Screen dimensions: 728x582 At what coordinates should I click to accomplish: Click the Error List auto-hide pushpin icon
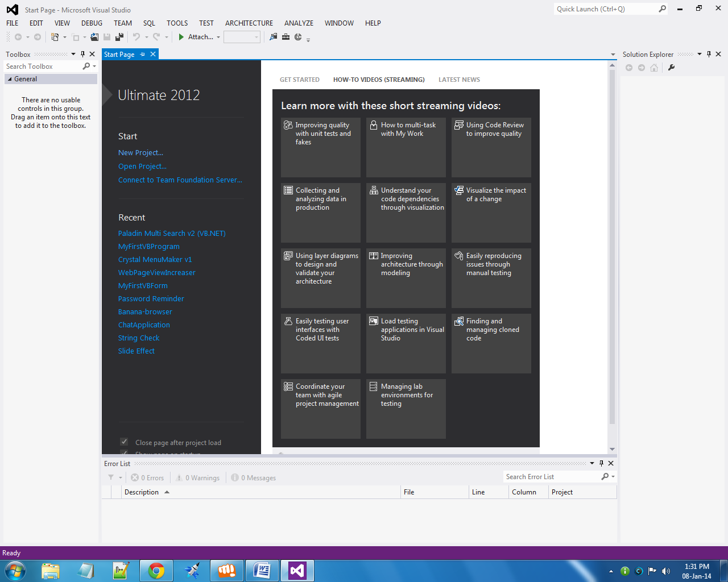click(601, 463)
